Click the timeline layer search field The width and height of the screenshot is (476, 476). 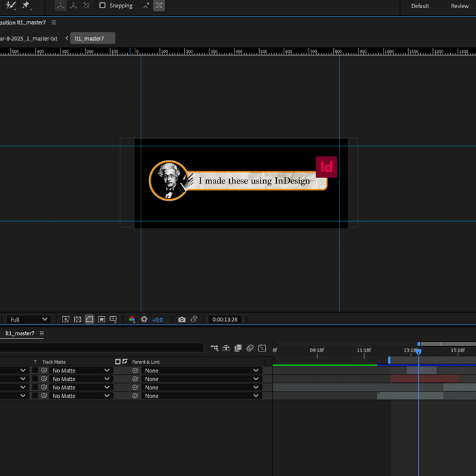101,347
